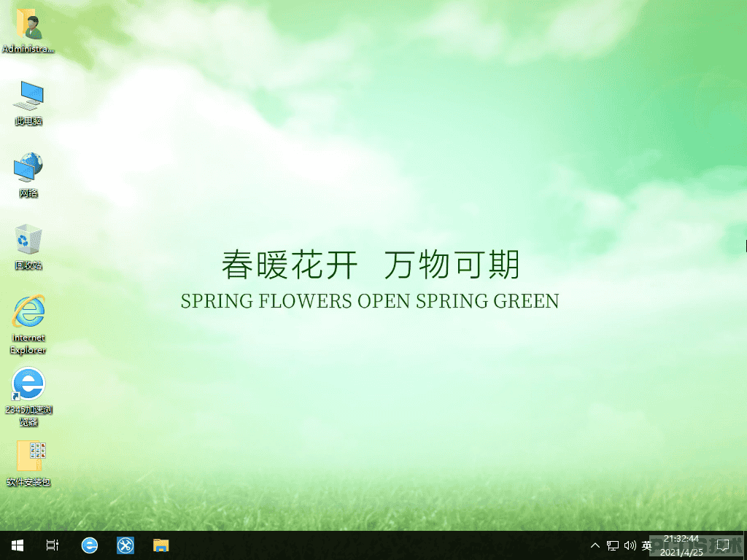
Task: Select the 网络 (Network) desktop icon
Action: [x=28, y=174]
